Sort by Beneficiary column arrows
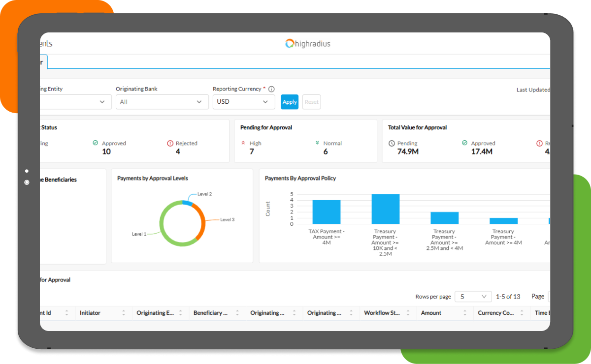The image size is (591, 364). 237,313
